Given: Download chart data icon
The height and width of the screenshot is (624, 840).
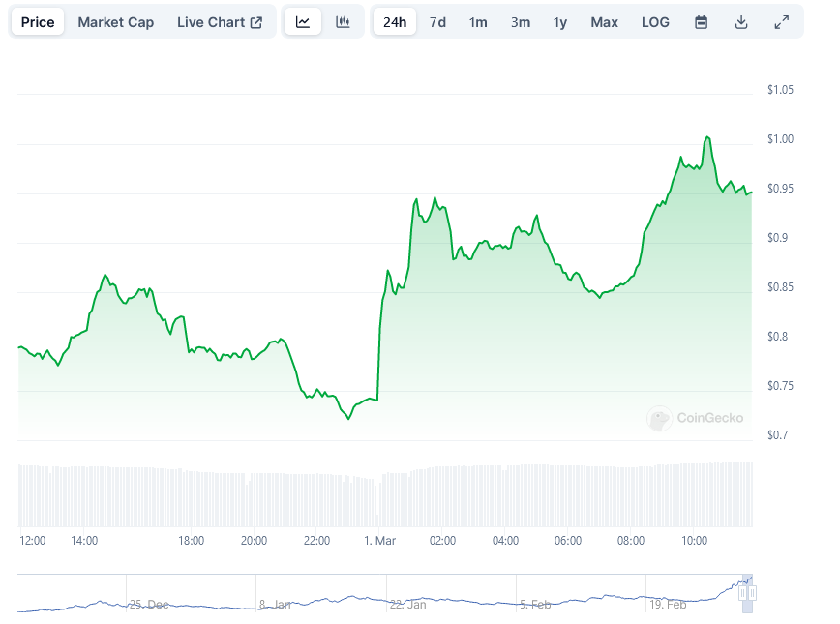Looking at the screenshot, I should [x=741, y=22].
